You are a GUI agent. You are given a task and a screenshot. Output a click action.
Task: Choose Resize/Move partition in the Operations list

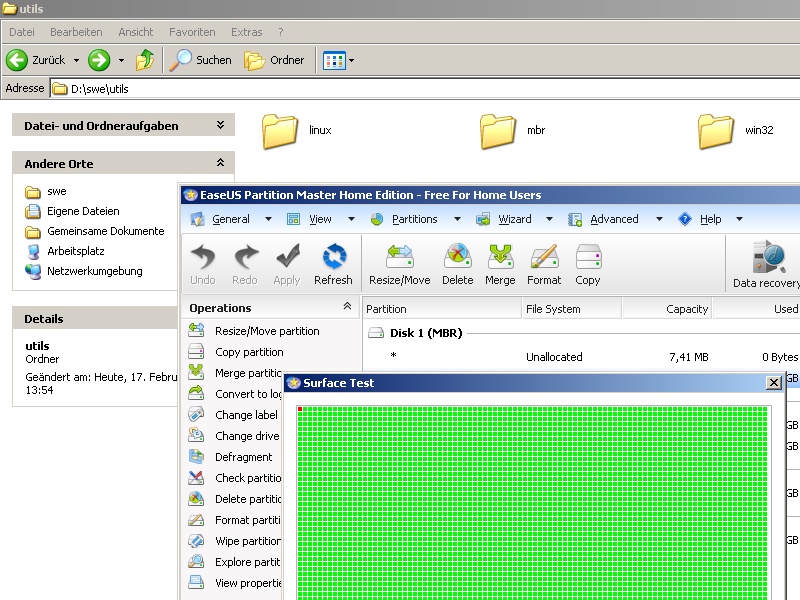coord(254,331)
